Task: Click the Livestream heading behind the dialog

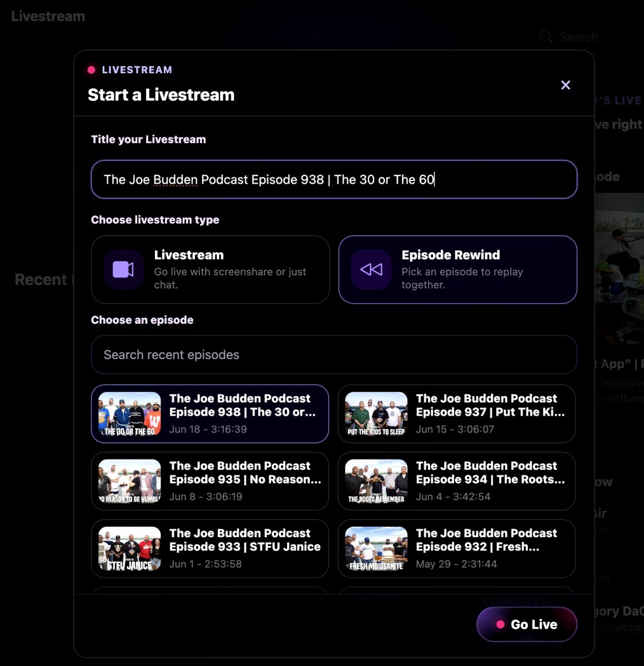Action: click(x=48, y=16)
